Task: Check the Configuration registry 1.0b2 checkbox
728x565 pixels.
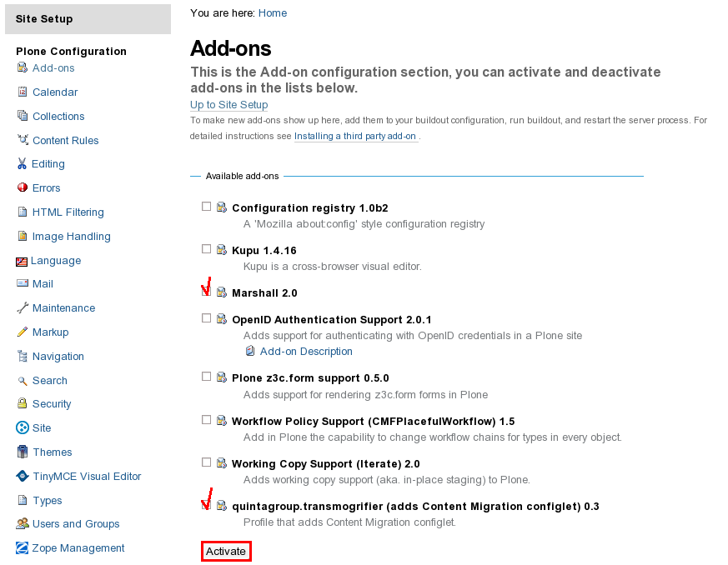Action: coord(207,207)
